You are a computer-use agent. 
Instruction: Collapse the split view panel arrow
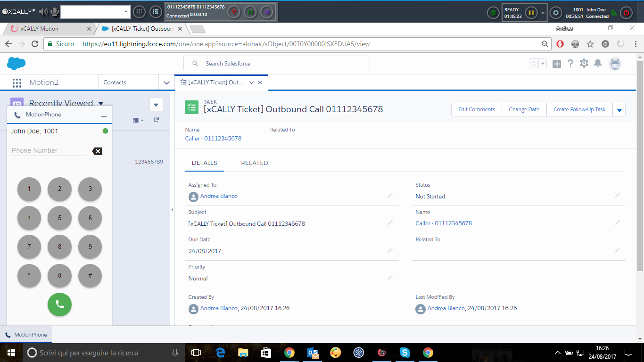point(172,209)
